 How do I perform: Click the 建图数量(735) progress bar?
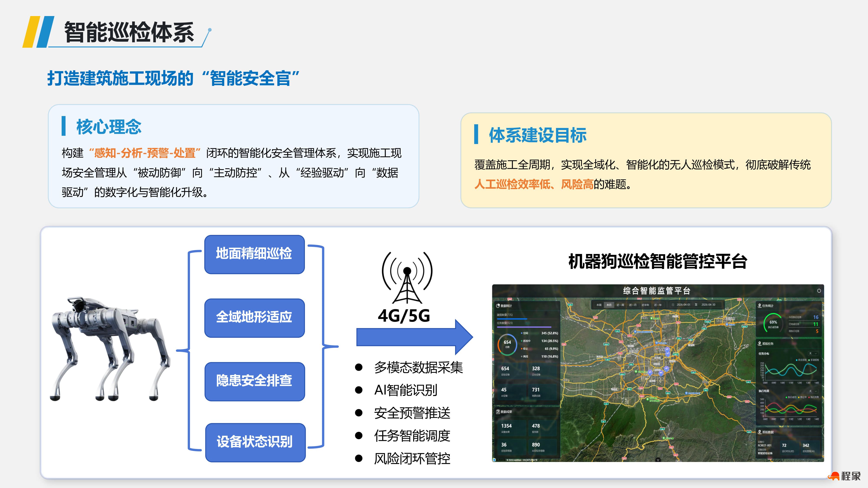527,319
